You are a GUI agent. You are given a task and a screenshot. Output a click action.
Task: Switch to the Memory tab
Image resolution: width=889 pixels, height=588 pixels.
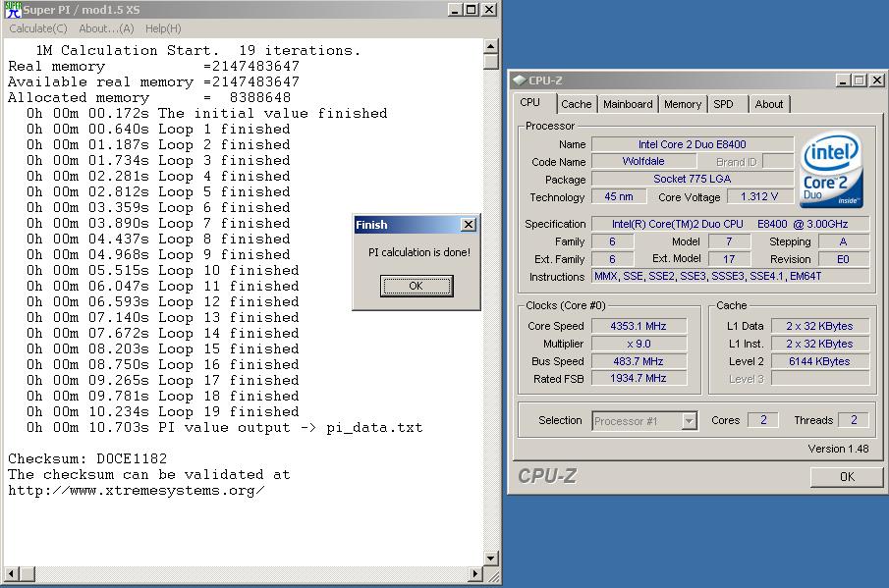pyautogui.click(x=683, y=104)
